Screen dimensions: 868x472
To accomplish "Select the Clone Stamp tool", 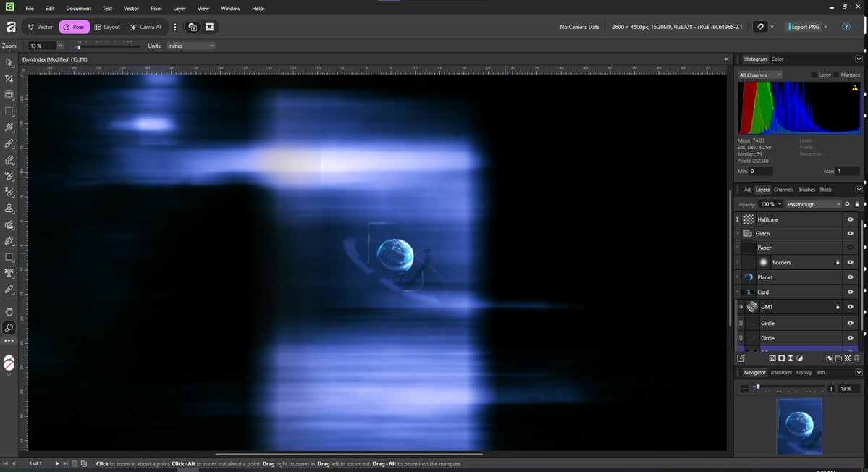I will [x=9, y=208].
